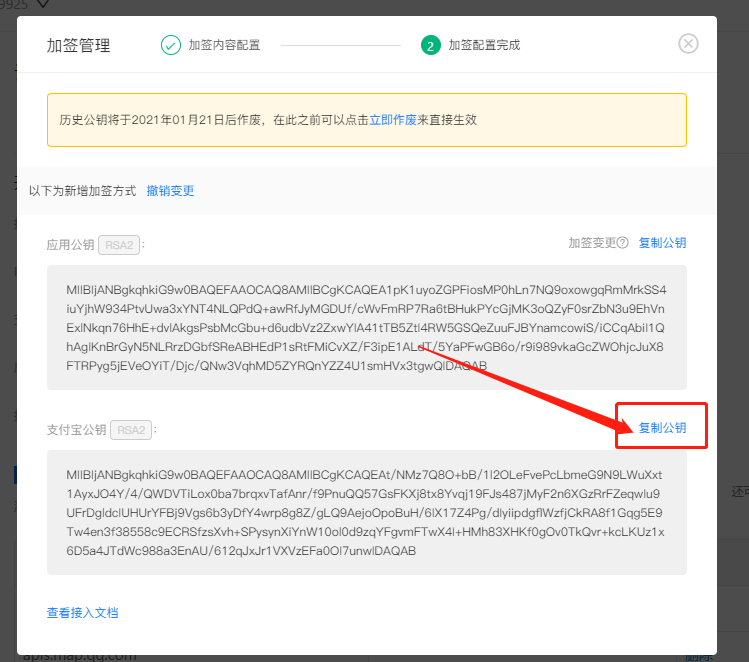Copy the 支付宝公钥 via 复制公钥
The image size is (749, 662).
coord(662,427)
